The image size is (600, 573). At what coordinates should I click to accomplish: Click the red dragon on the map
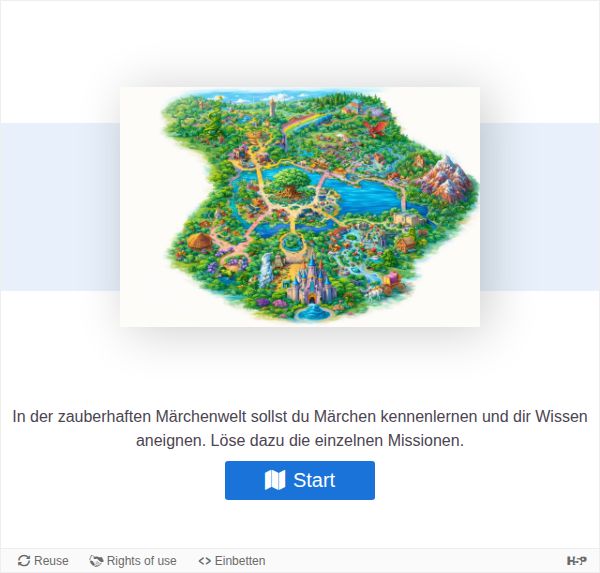point(374,128)
